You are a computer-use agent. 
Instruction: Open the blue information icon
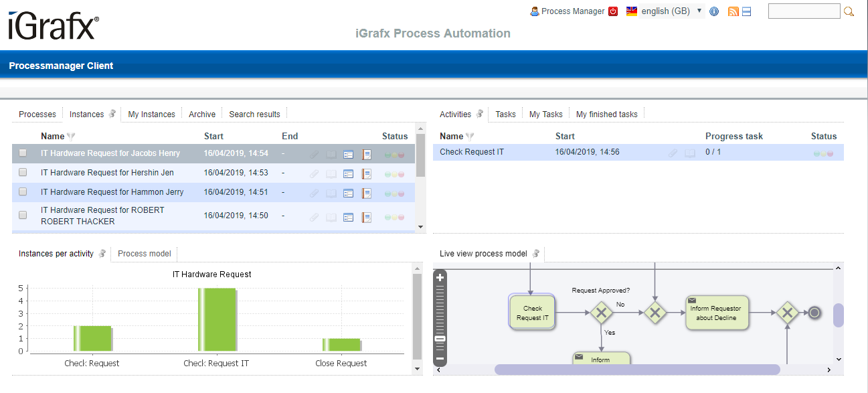tap(714, 11)
